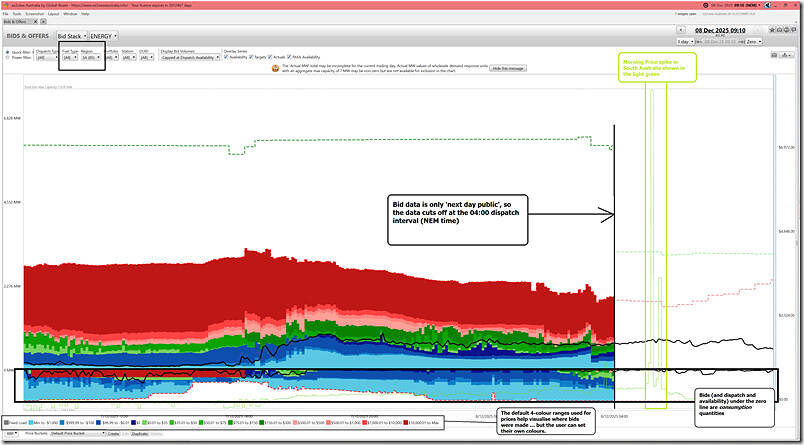The height and width of the screenshot is (445, 804).
Task: Click the app icon in title bar
Action: point(4,5)
